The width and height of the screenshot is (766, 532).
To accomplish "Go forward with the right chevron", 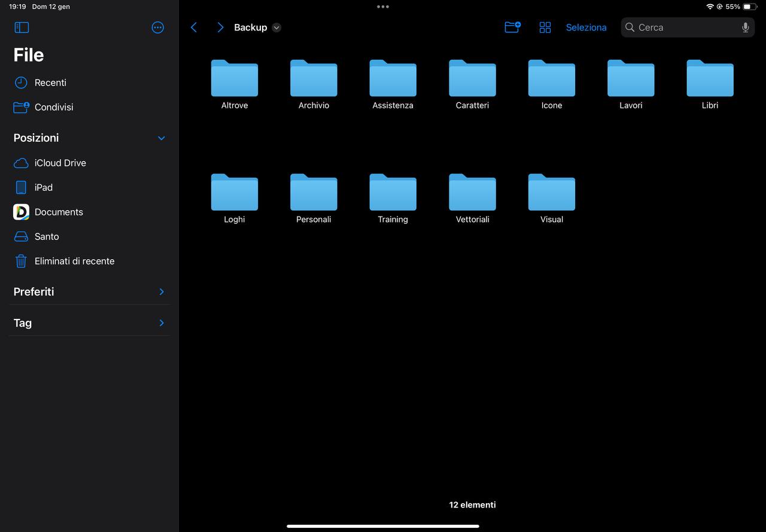I will (220, 28).
